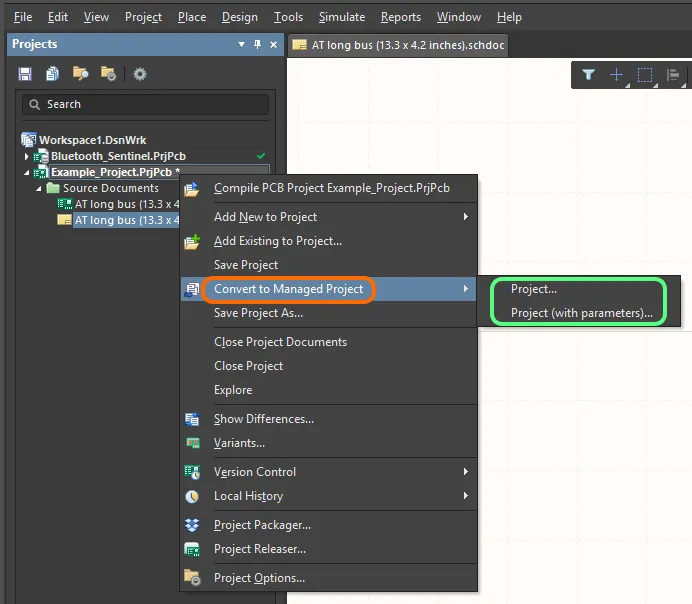Select the first AT long bus PCB document
692x604 pixels.
pyautogui.click(x=127, y=204)
